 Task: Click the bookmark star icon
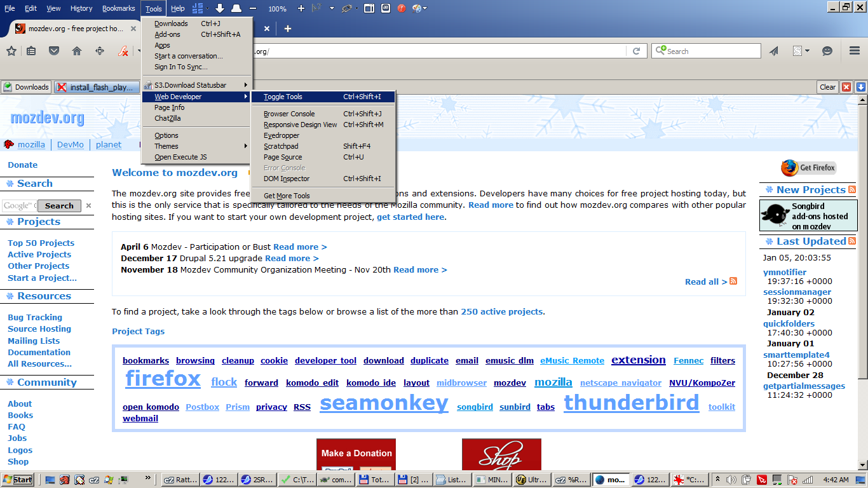[11, 51]
